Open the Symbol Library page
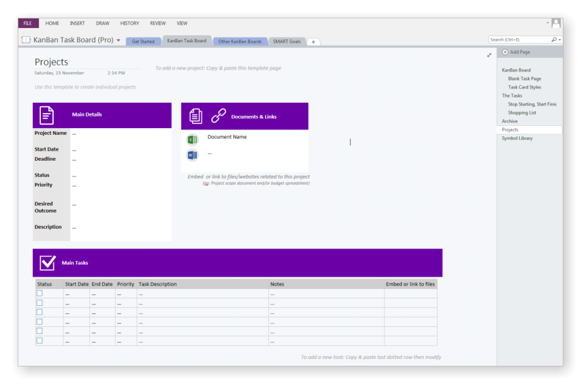 [x=517, y=138]
